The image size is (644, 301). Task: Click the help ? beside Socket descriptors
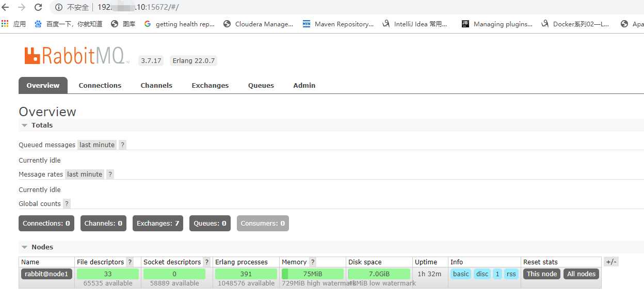point(206,262)
